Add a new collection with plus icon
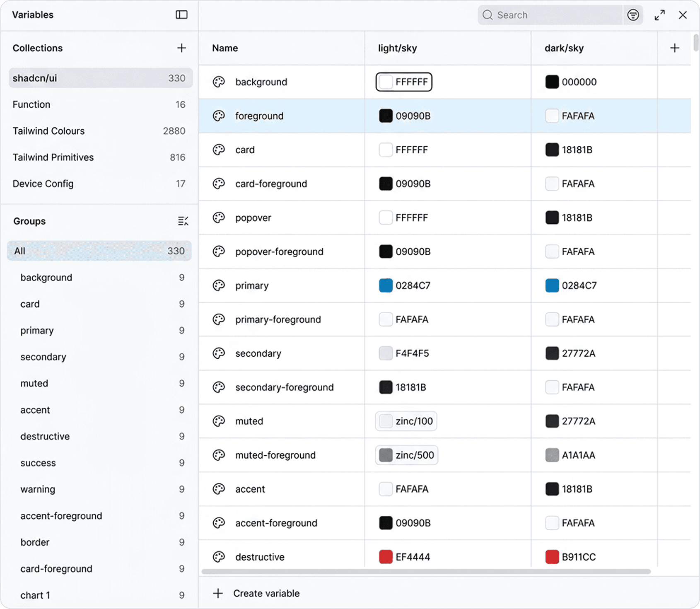 click(181, 48)
